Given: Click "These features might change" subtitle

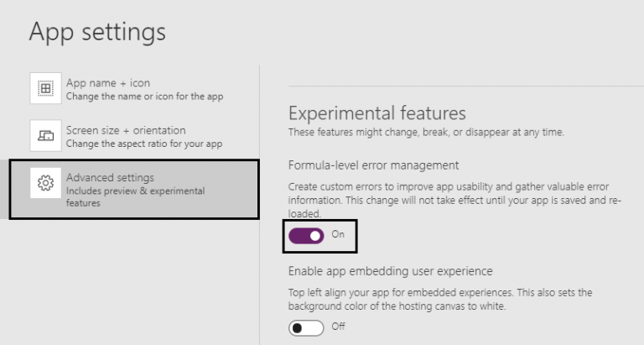Looking at the screenshot, I should [426, 132].
